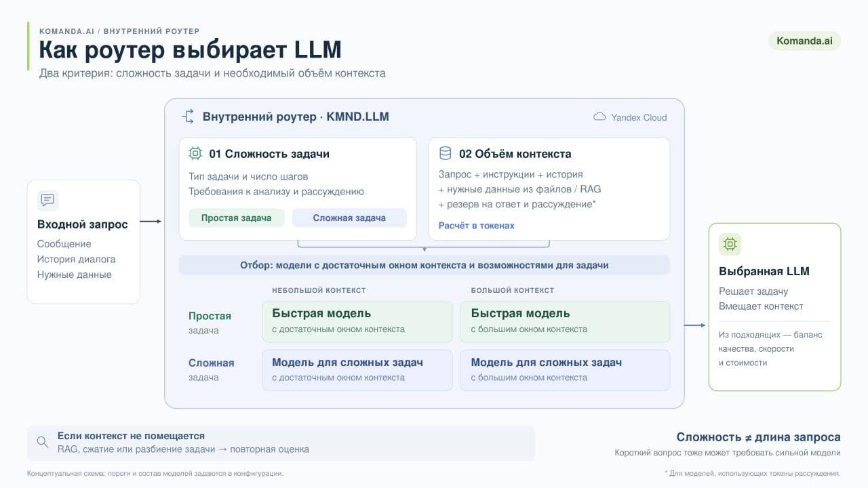Click the green chip icon above Выбранная LLM
868x488 pixels.
[730, 244]
